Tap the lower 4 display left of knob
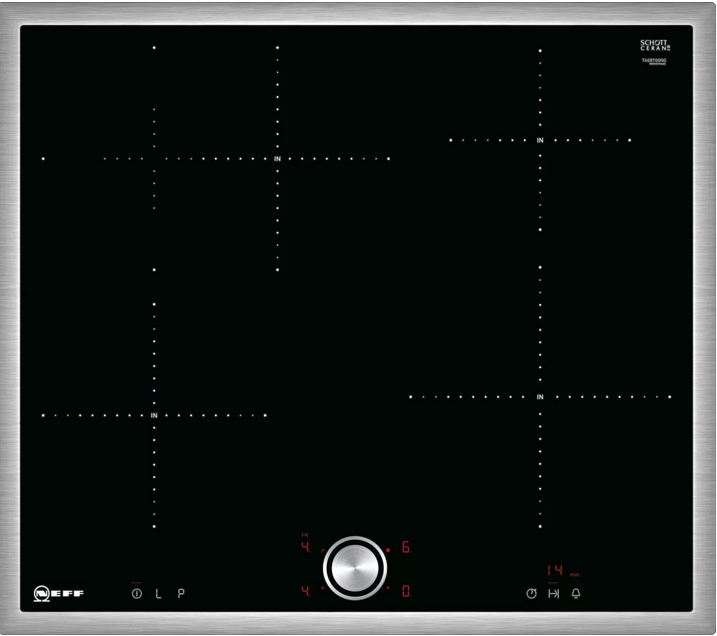Screen dimensions: 717x636 305,591
